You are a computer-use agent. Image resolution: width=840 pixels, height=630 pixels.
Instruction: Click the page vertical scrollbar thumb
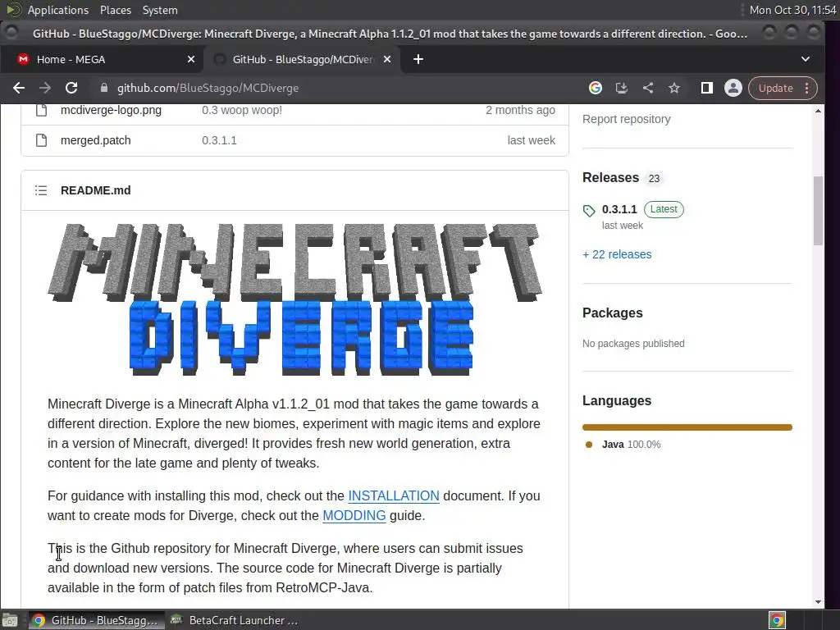coord(818,211)
